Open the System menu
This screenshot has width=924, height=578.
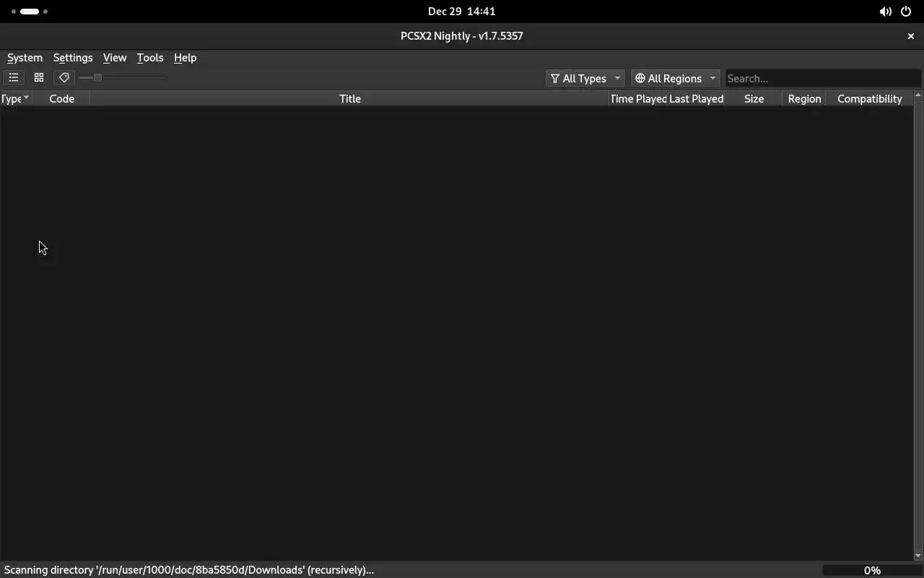(25, 58)
